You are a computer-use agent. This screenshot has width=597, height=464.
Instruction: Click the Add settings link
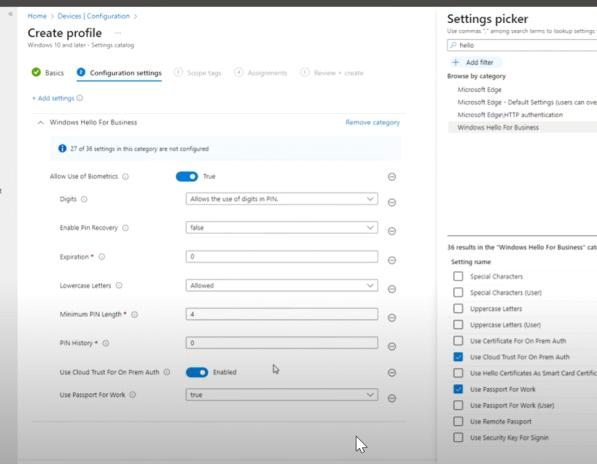(x=53, y=98)
